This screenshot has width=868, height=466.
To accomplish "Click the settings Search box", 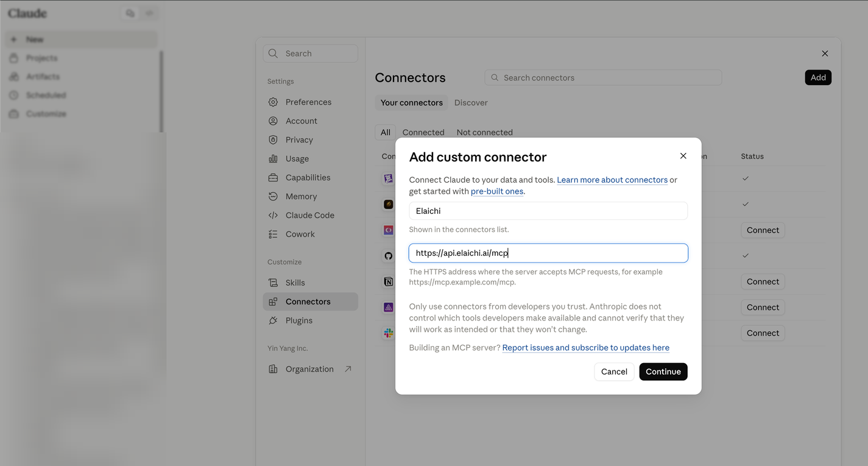I will coord(311,54).
